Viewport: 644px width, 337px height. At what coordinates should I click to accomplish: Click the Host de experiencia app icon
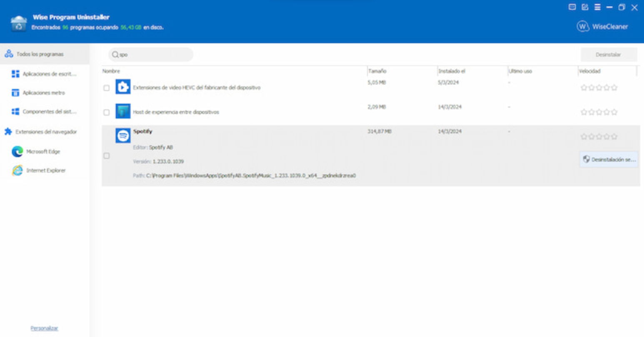[x=123, y=112]
